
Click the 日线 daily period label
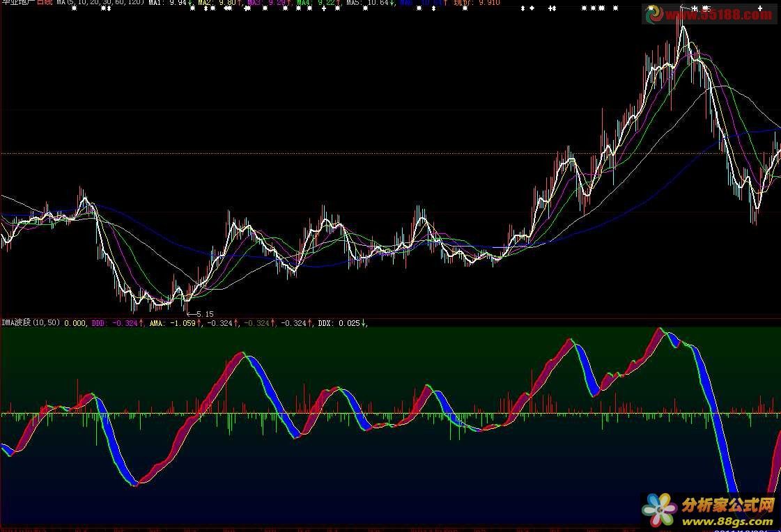(x=45, y=3)
